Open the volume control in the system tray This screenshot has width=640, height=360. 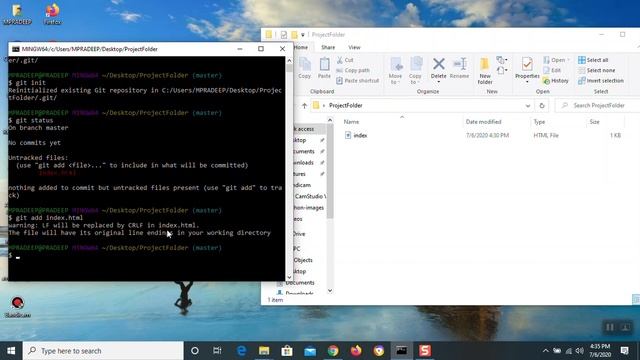click(x=580, y=351)
